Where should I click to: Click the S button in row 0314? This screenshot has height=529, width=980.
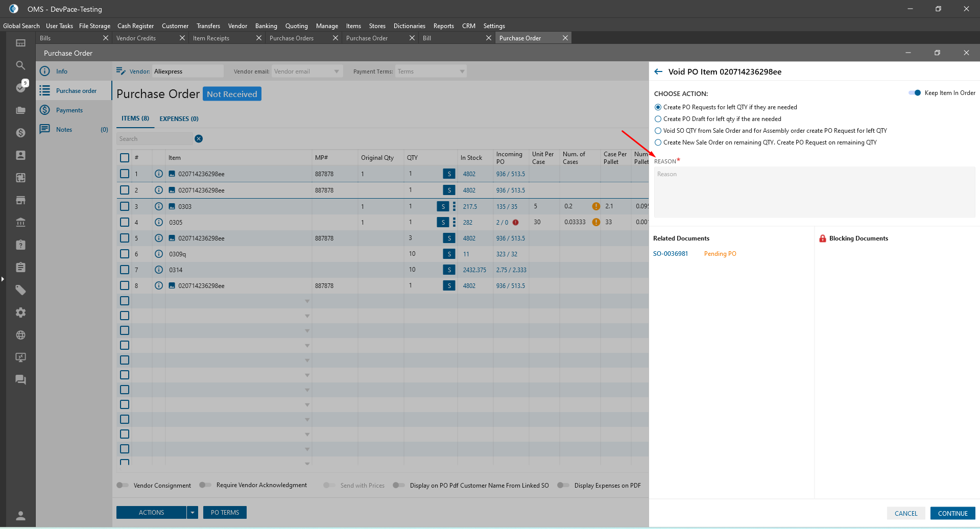coord(449,270)
